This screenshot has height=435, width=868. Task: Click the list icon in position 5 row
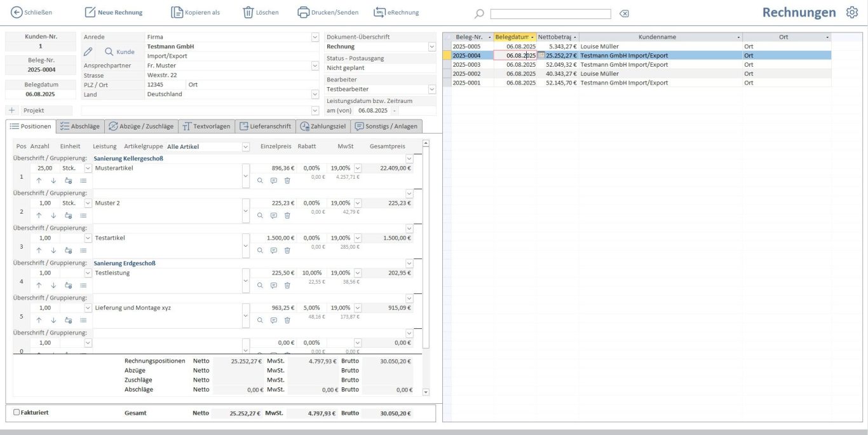(x=83, y=321)
